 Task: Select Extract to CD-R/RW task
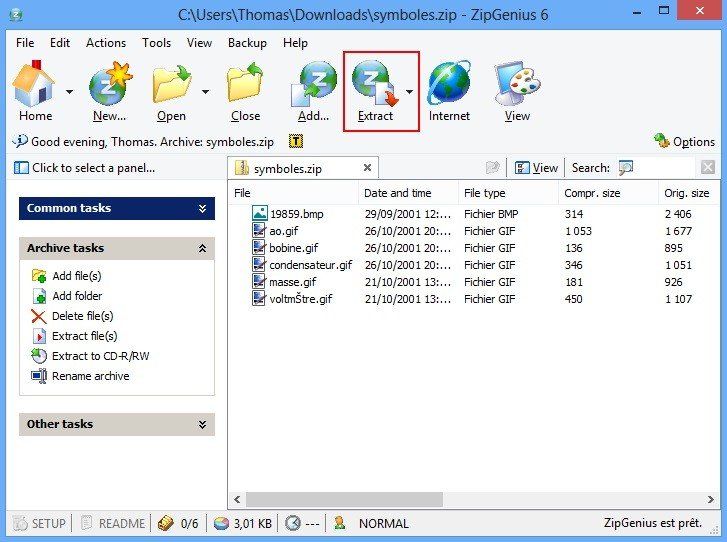click(x=90, y=356)
